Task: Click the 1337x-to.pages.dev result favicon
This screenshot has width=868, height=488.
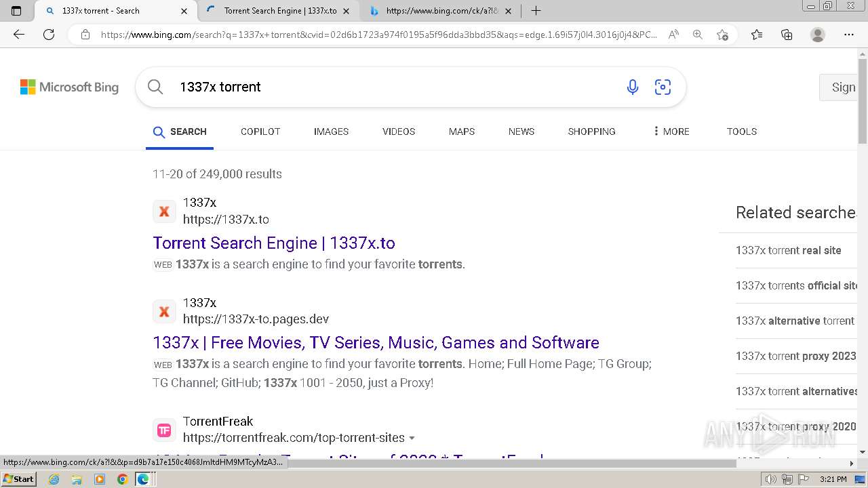Action: [164, 311]
